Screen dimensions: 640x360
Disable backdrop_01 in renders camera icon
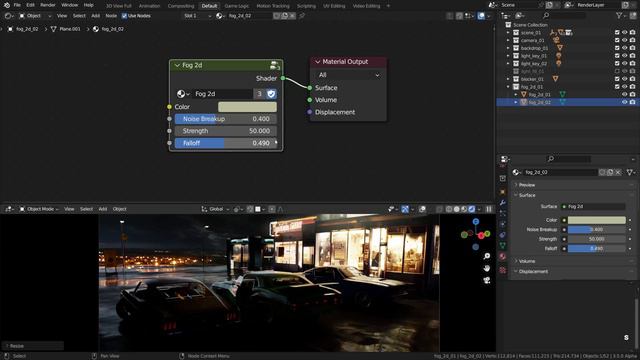tap(632, 48)
